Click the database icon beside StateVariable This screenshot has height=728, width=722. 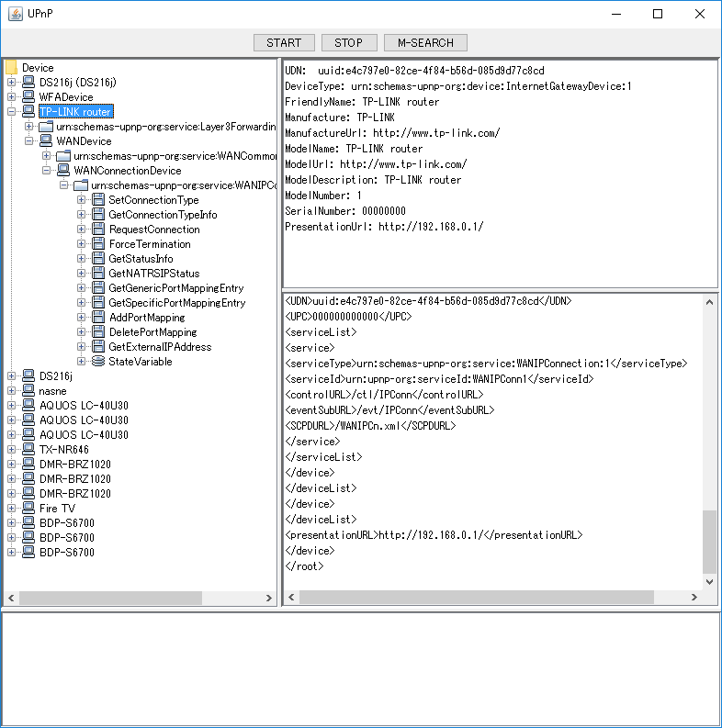click(98, 361)
